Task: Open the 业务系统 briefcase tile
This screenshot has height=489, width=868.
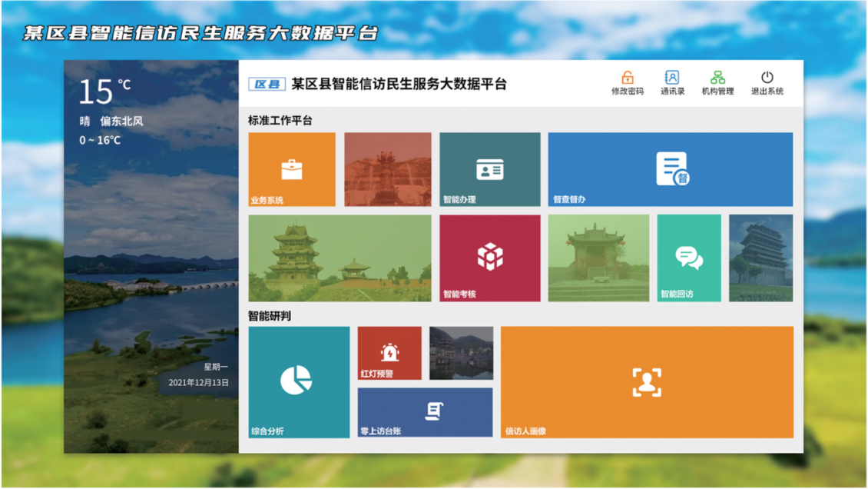Action: (x=292, y=169)
